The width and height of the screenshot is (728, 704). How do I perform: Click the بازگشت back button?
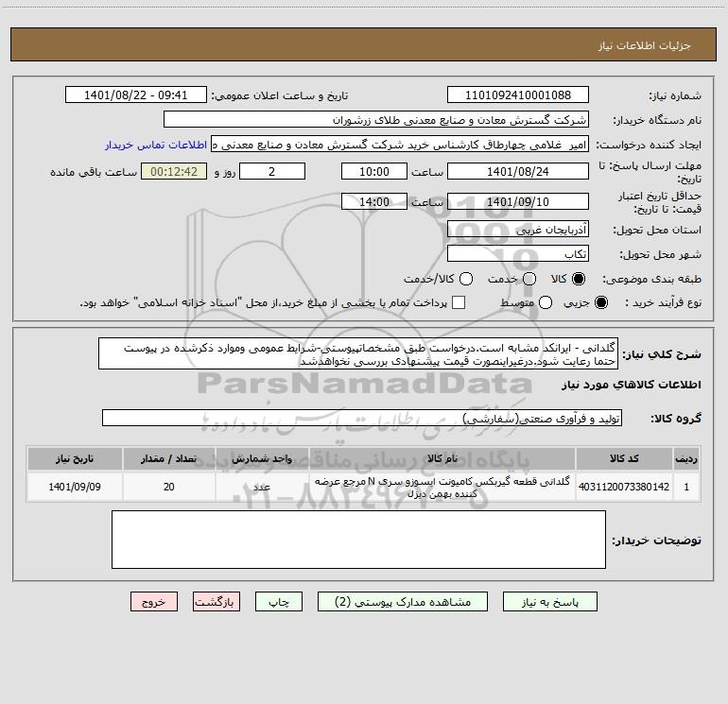217,601
